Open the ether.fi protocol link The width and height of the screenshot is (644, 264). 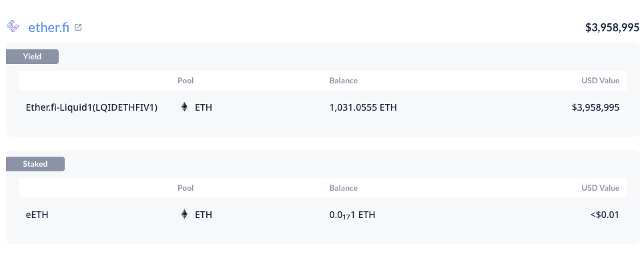pos(49,27)
